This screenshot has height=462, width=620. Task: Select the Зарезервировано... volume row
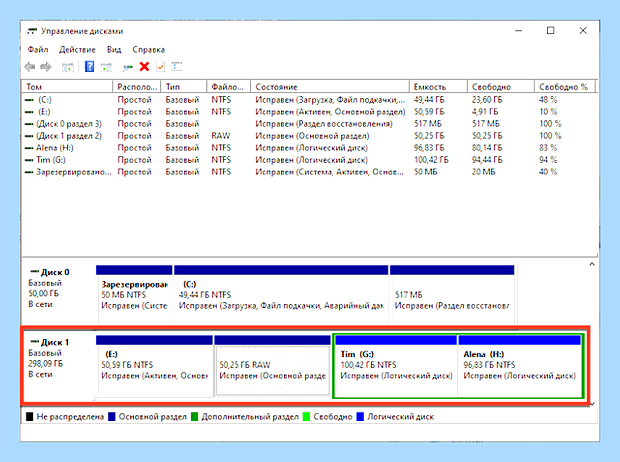coord(308,172)
